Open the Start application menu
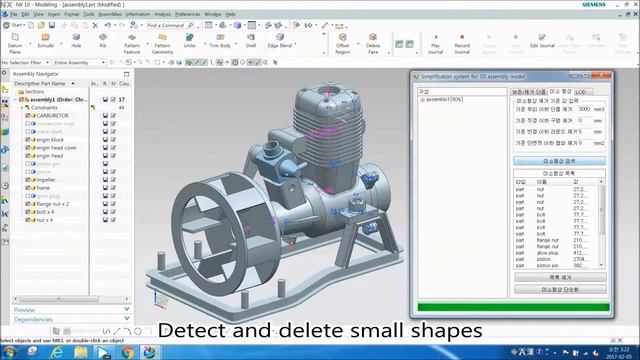Image resolution: width=640 pixels, height=360 pixels. point(13,25)
